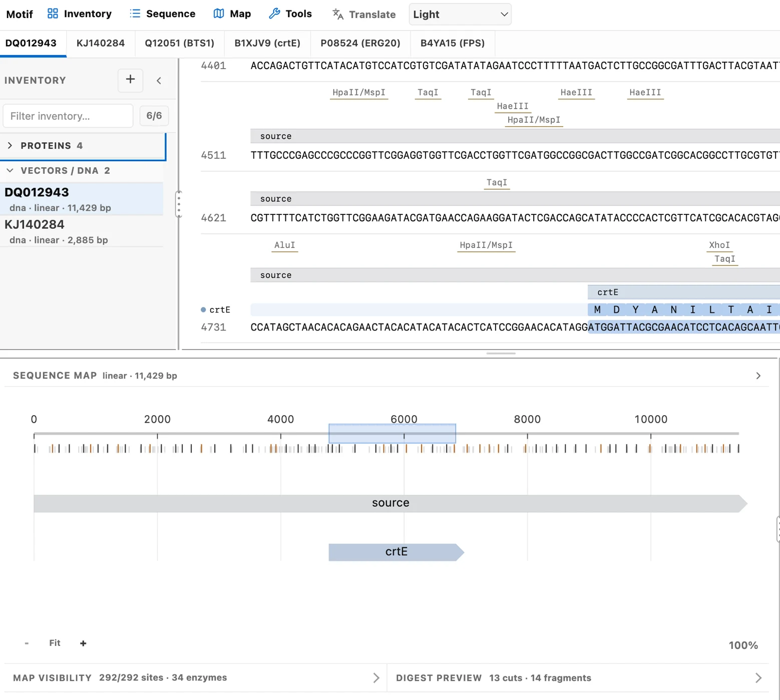This screenshot has height=700, width=780.
Task: Click the Motif app title
Action: coord(20,14)
